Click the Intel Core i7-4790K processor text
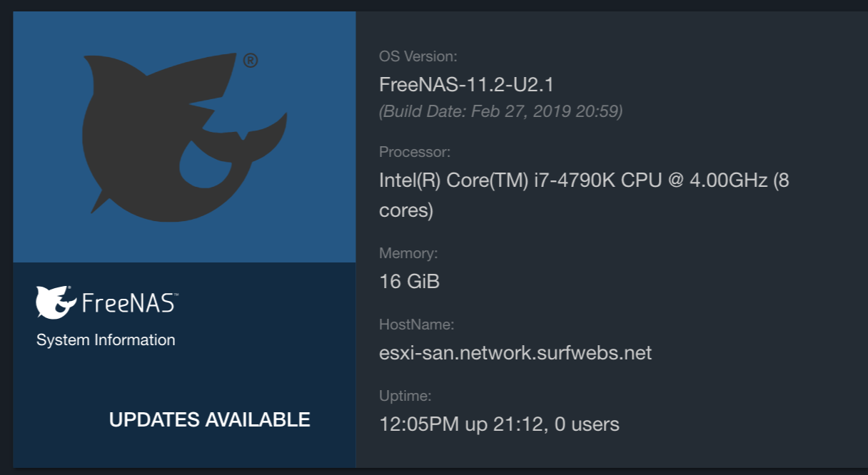The width and height of the screenshot is (868, 475). [x=584, y=181]
